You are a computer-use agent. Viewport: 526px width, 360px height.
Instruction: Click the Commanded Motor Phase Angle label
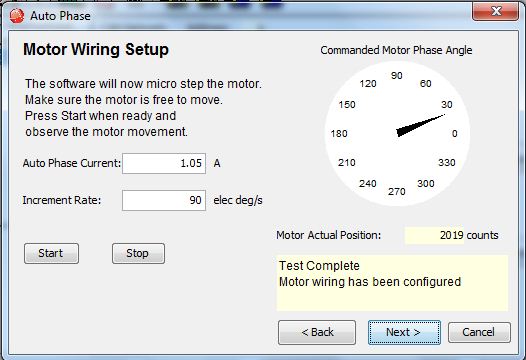click(x=396, y=50)
